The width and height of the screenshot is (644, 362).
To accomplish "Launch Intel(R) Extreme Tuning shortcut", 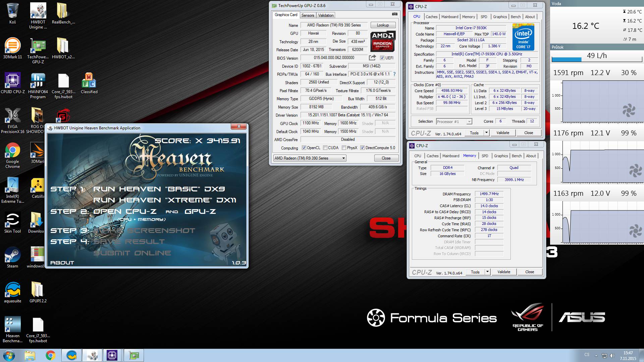I will click(12, 190).
